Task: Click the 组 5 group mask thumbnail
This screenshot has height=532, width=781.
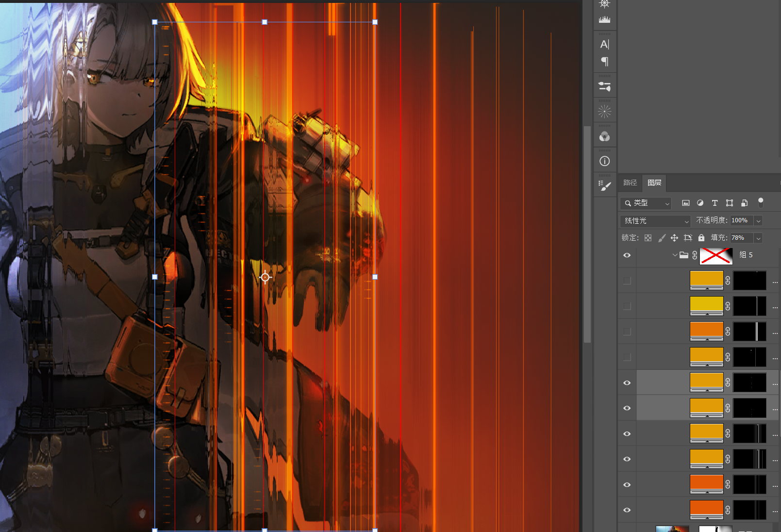Action: [x=716, y=255]
